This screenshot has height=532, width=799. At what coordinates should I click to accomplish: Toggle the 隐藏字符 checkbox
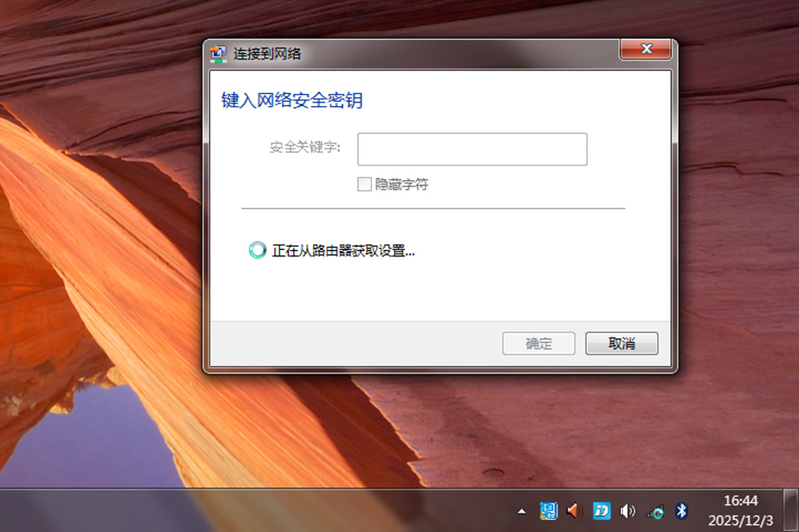[364, 185]
